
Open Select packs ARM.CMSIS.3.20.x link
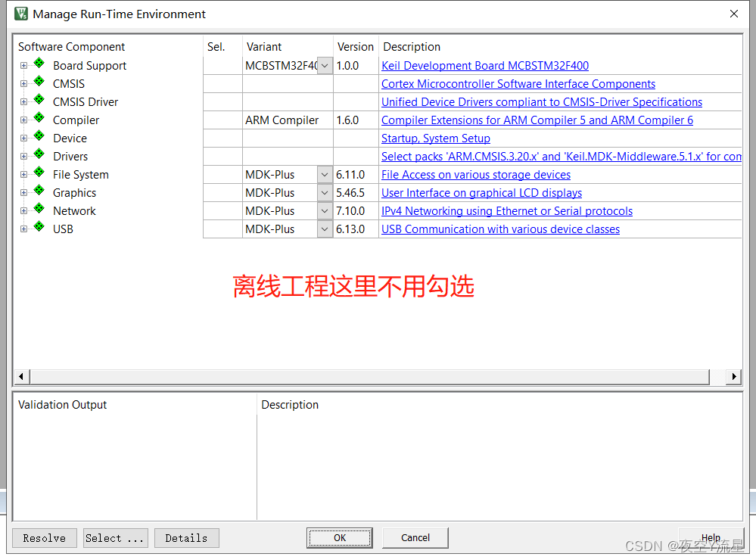(562, 157)
